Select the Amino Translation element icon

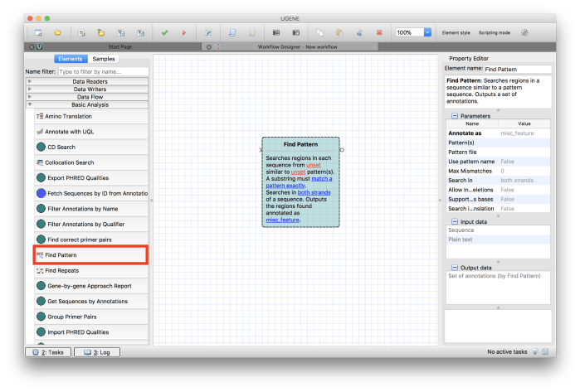(40, 117)
